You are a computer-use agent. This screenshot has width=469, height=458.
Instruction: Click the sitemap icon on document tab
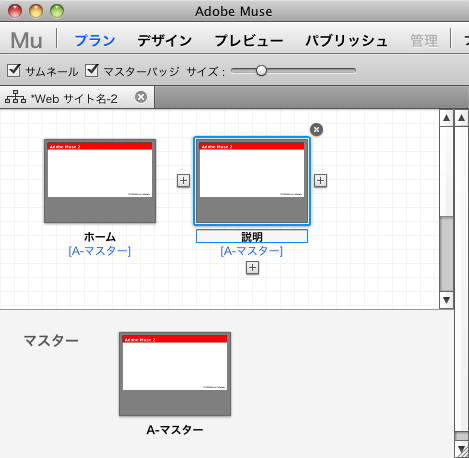pyautogui.click(x=15, y=97)
